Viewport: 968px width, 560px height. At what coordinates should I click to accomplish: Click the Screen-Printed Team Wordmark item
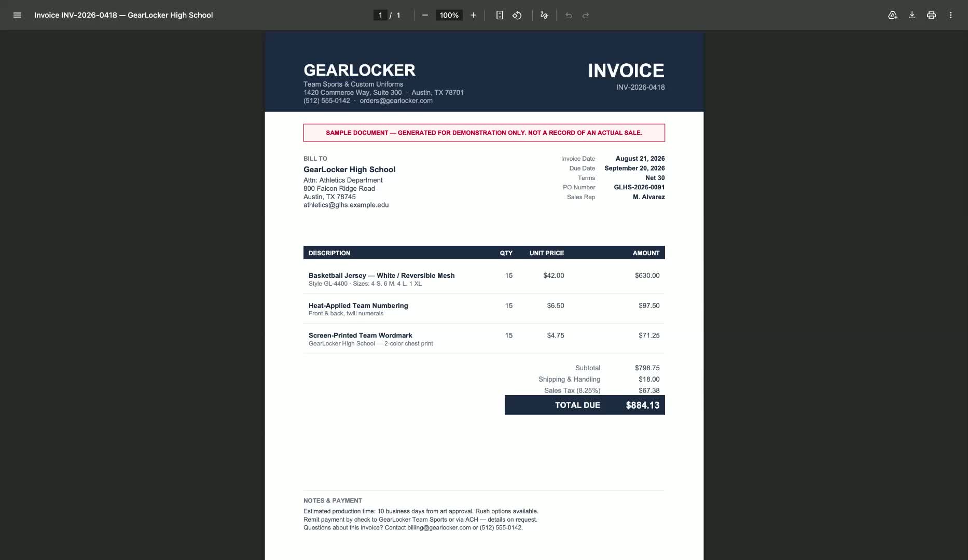click(360, 335)
